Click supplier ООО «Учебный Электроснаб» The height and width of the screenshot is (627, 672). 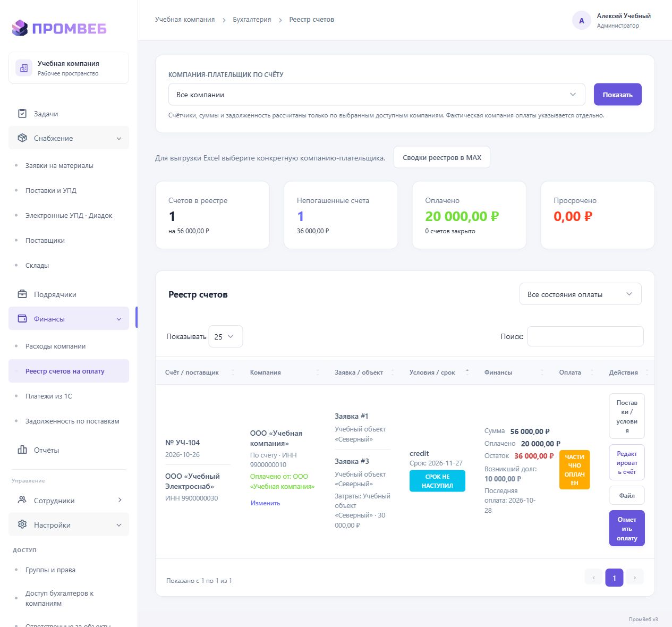(x=192, y=481)
